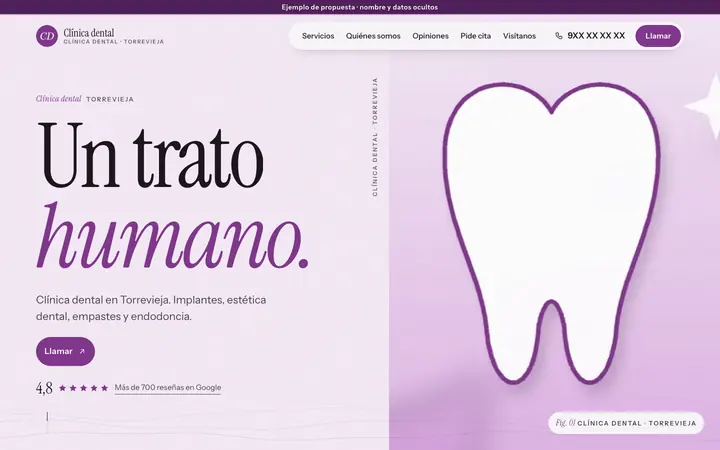The width and height of the screenshot is (720, 450).
Task: Open Visítanos in navigation bar
Action: tap(519, 36)
